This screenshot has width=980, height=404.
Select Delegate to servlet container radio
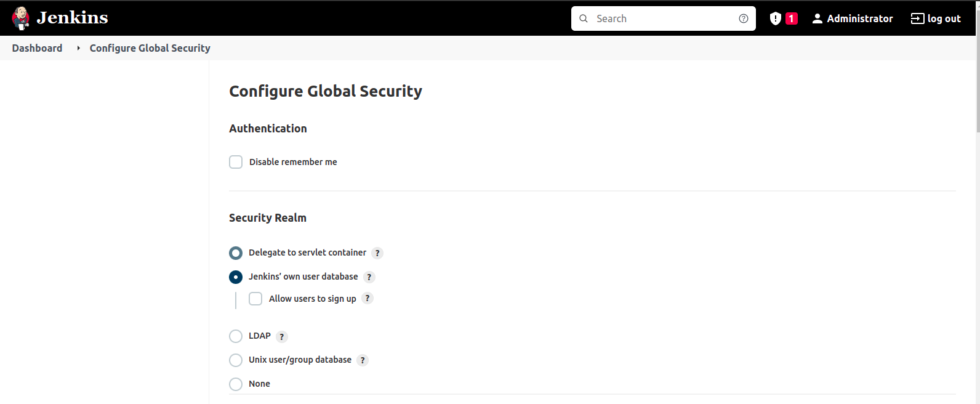coord(236,253)
